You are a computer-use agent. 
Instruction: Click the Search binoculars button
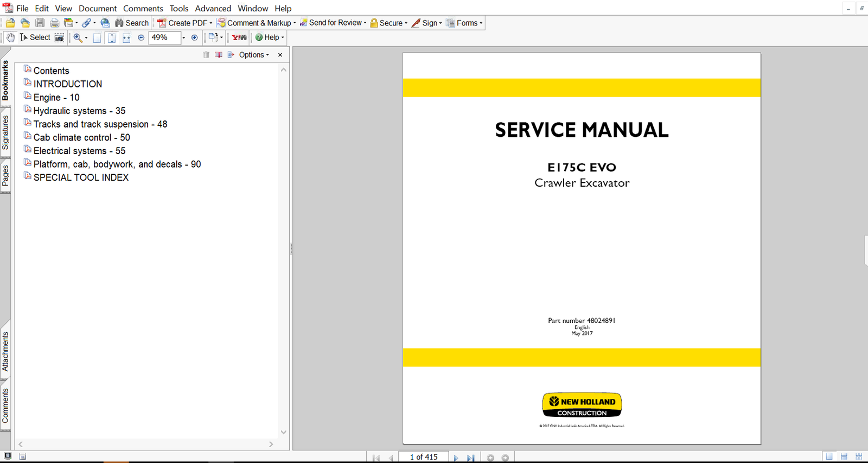[131, 23]
